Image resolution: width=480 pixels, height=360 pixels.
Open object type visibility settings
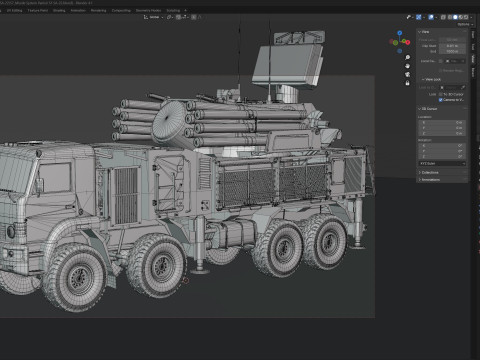[410, 17]
